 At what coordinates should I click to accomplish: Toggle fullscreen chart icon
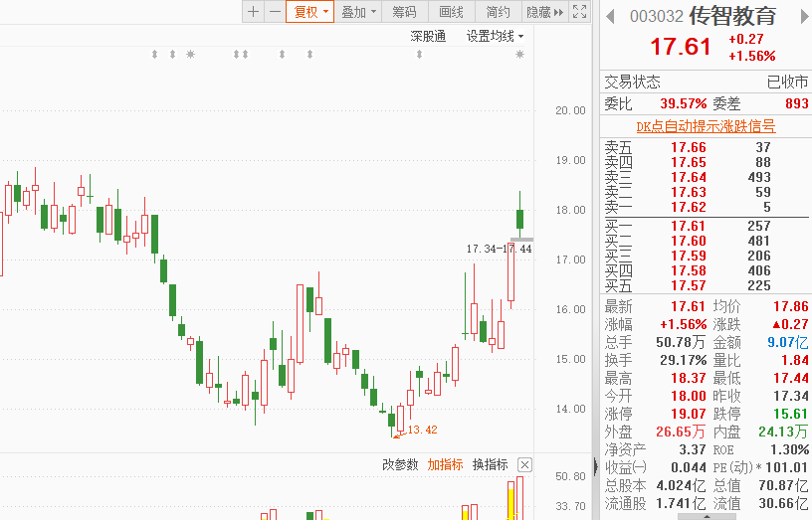click(579, 11)
